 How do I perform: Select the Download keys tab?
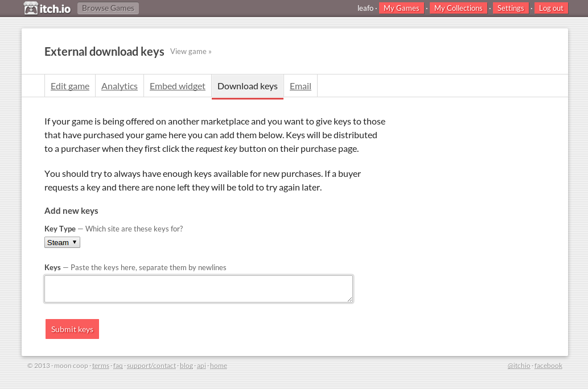pyautogui.click(x=248, y=86)
